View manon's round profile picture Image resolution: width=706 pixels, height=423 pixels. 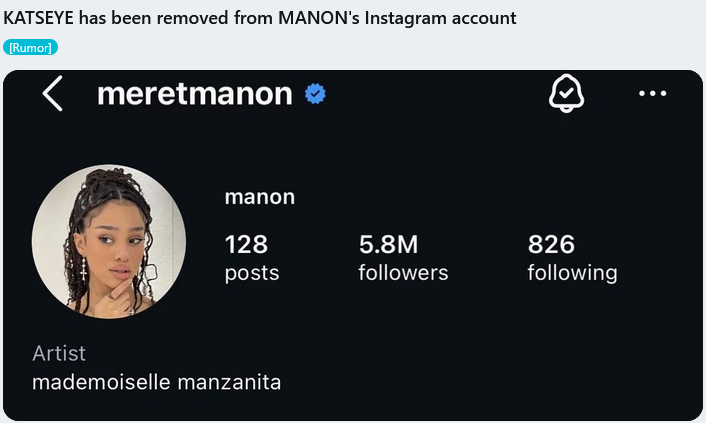(109, 241)
